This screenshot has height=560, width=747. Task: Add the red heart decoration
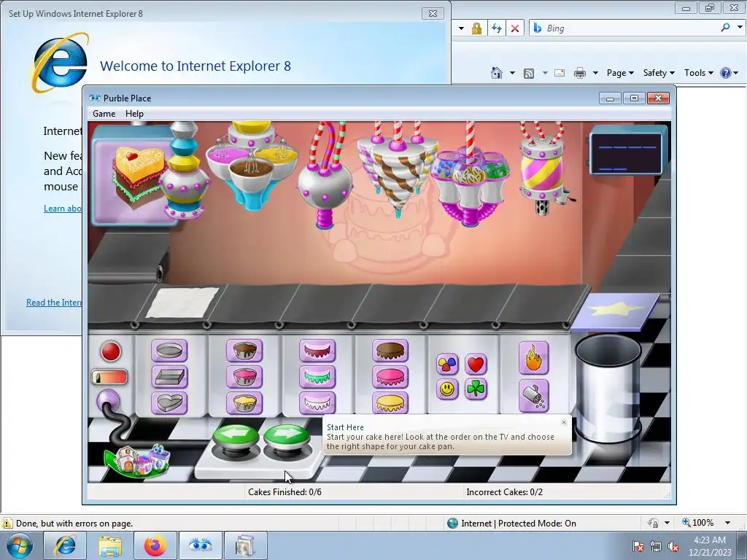pos(476,365)
